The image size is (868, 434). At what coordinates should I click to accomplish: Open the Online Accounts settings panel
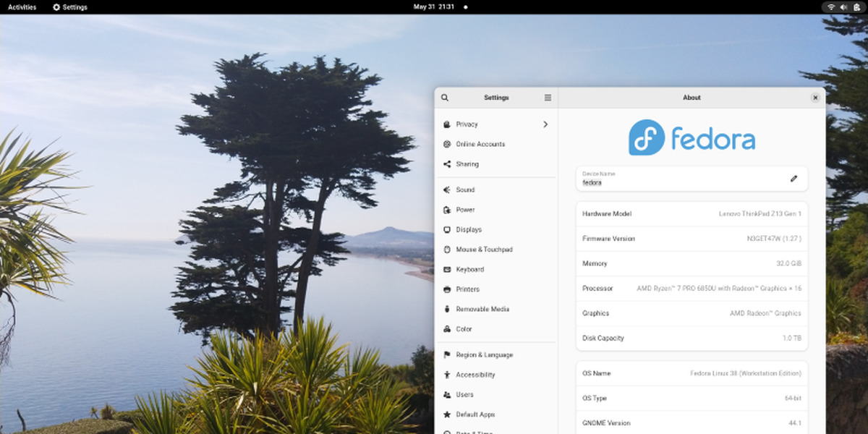(480, 145)
